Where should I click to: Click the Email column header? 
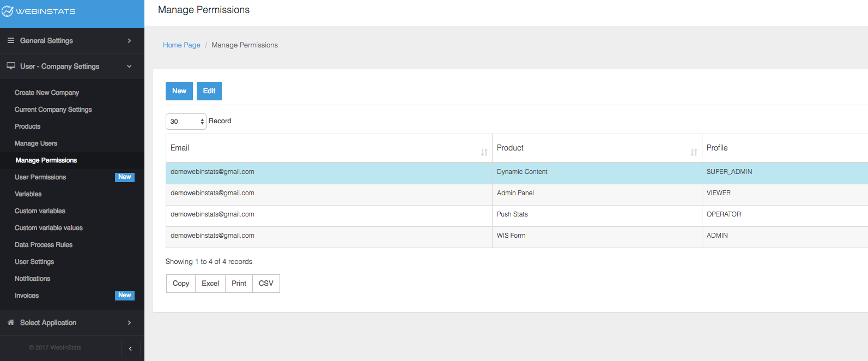(329, 148)
